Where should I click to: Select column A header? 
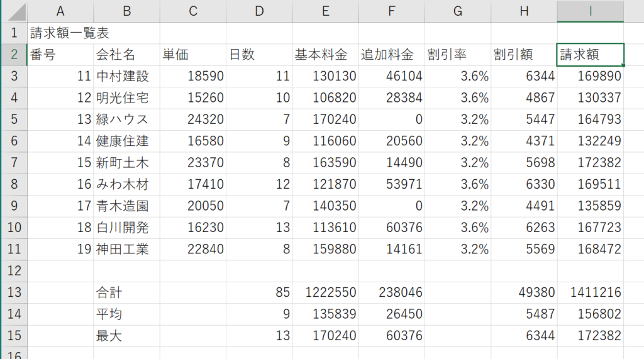click(60, 11)
